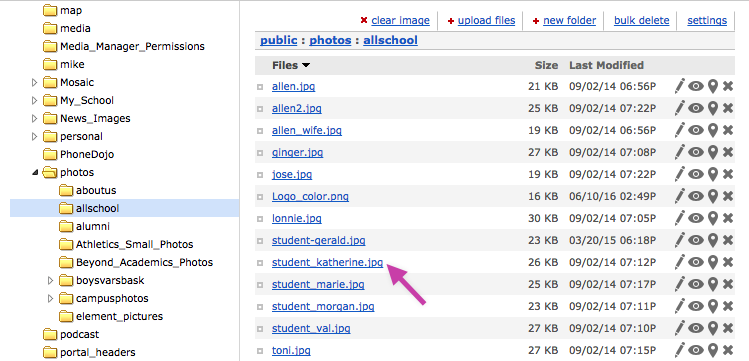749x361 pixels.
Task: Click the X icon for student_morgan.jpg
Action: (728, 306)
